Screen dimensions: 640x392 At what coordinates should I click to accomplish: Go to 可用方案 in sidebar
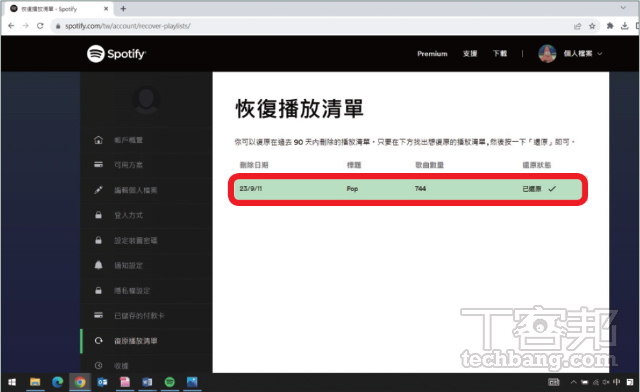click(x=128, y=165)
